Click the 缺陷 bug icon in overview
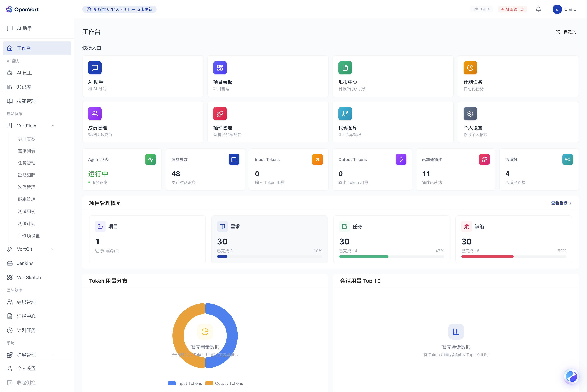This screenshot has width=587, height=392. (466, 227)
